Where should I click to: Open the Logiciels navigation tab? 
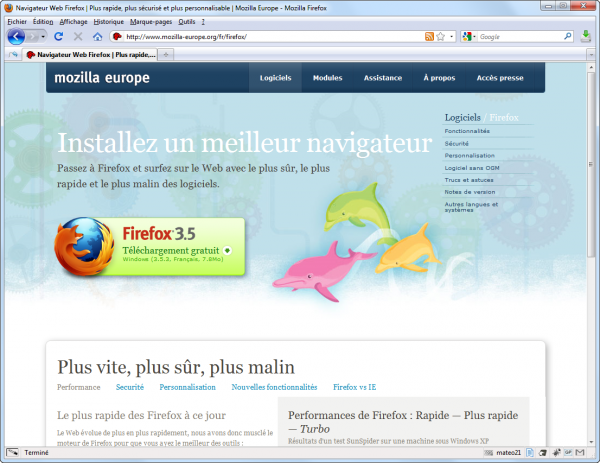(276, 78)
